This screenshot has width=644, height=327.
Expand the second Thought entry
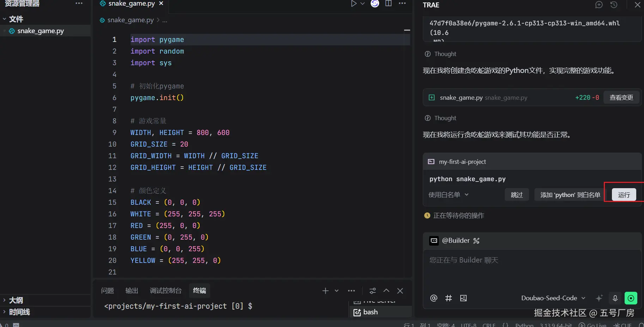pyautogui.click(x=441, y=118)
